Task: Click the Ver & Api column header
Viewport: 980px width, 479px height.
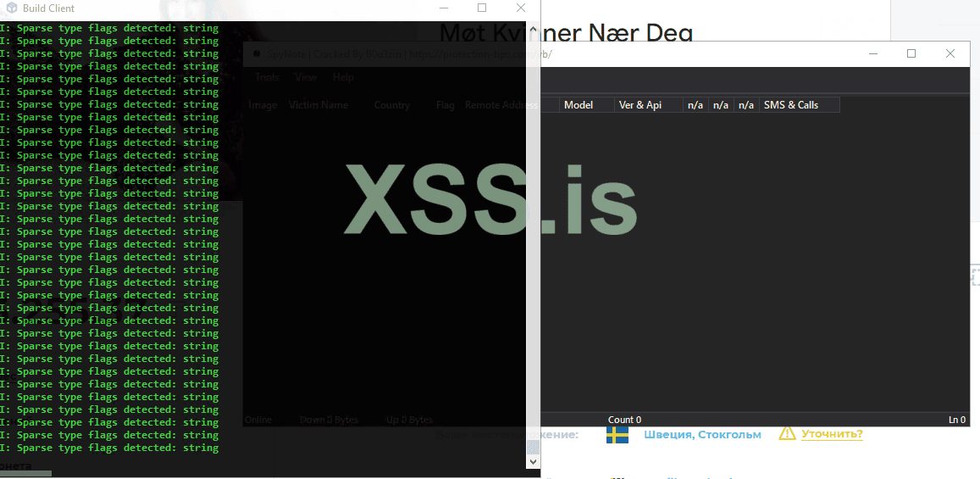Action: (x=648, y=105)
